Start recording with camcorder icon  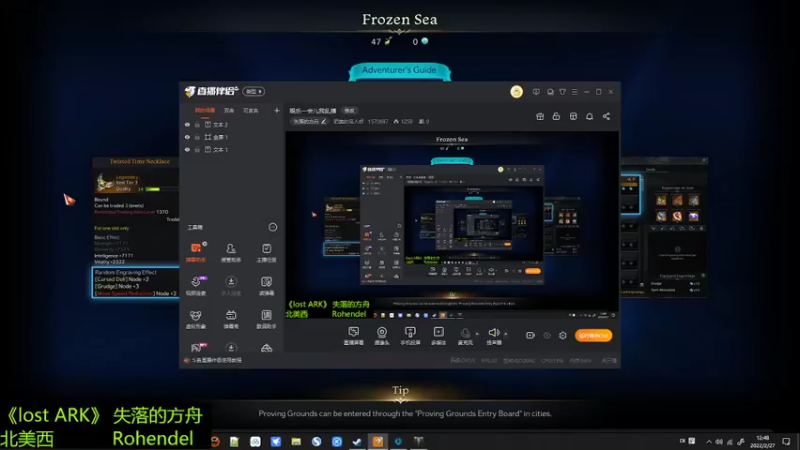(530, 335)
